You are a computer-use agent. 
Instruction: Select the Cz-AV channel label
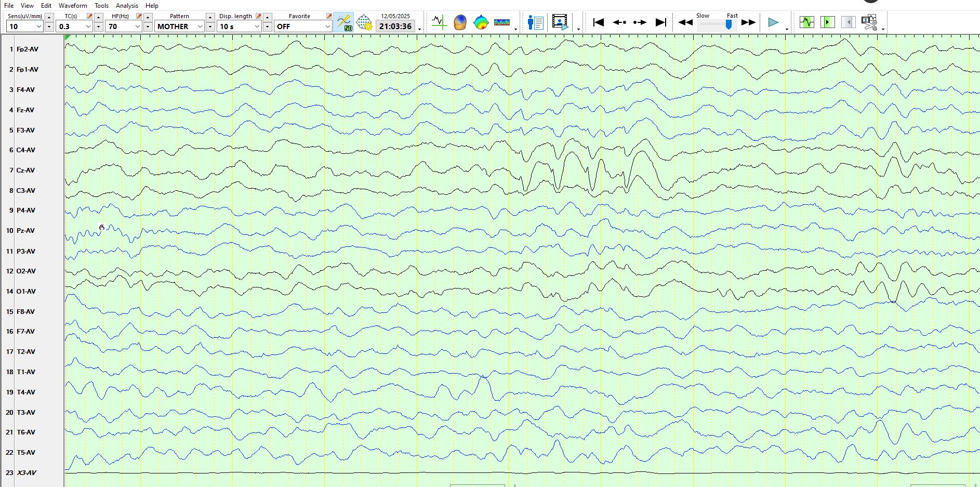(25, 170)
